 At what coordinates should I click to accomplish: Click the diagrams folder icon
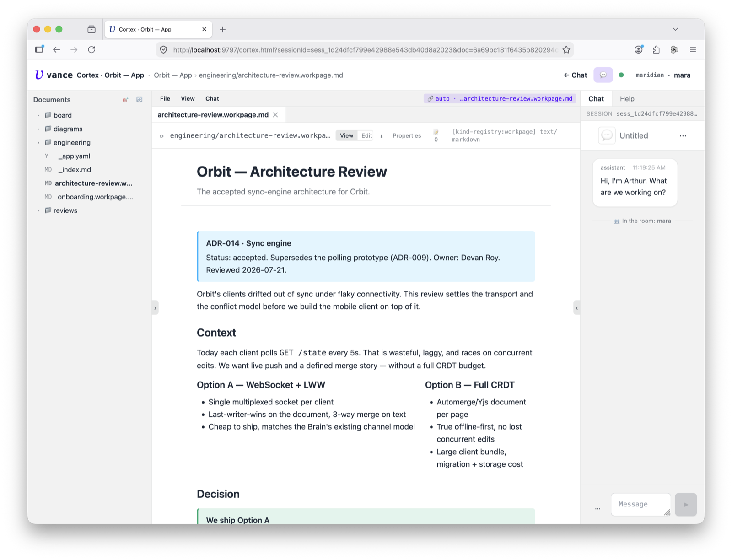[48, 129]
